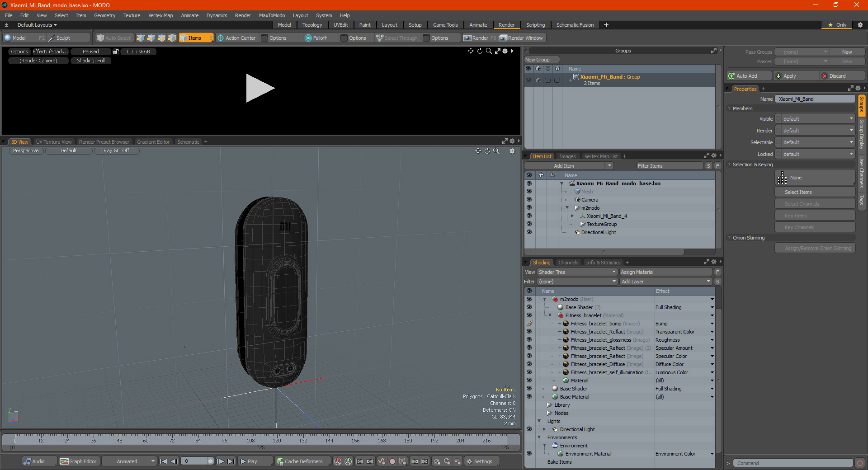Go to first frame

pos(164,461)
